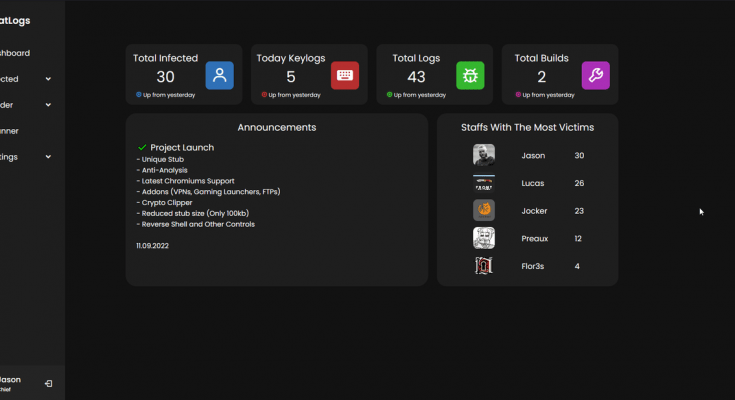
Task: Click the red keyboard icon in Today Keylogs
Action: pyautogui.click(x=345, y=75)
